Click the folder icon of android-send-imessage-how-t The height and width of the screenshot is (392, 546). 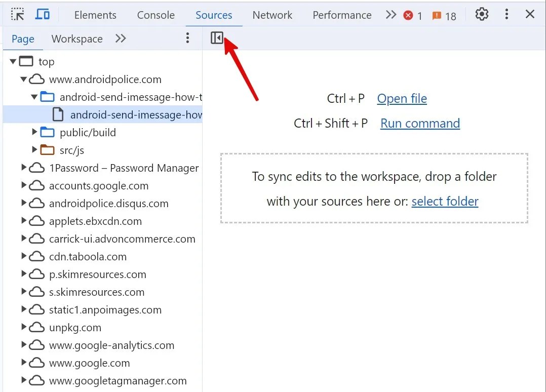pos(47,96)
